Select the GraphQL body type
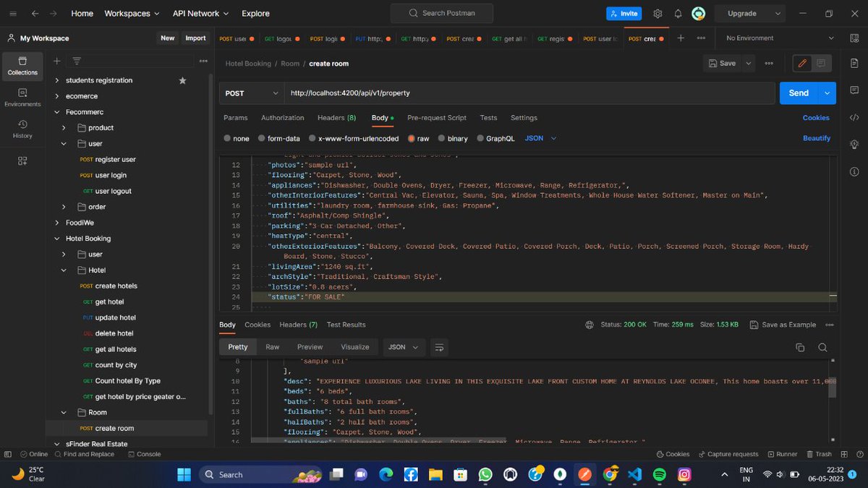 click(x=495, y=138)
